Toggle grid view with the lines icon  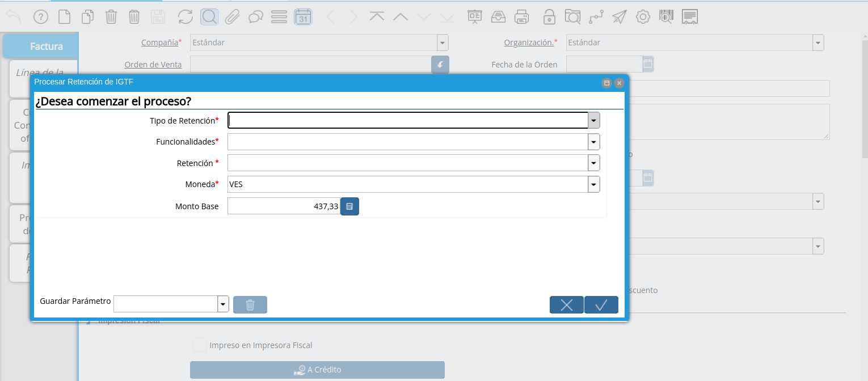click(279, 17)
